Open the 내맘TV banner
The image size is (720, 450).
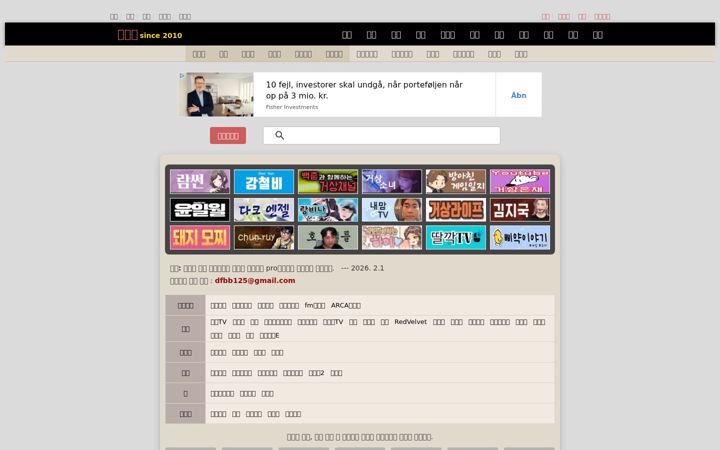coord(392,210)
